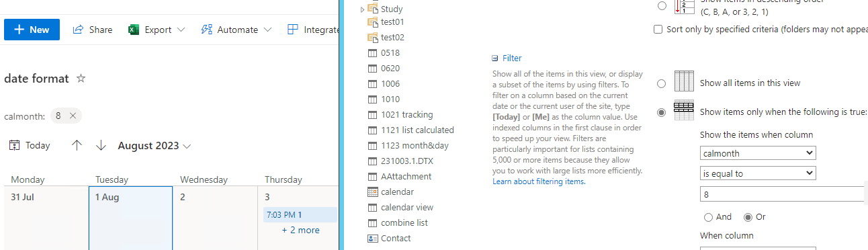This screenshot has width=868, height=250.
Task: Click the Automate flow icon
Action: point(207,30)
